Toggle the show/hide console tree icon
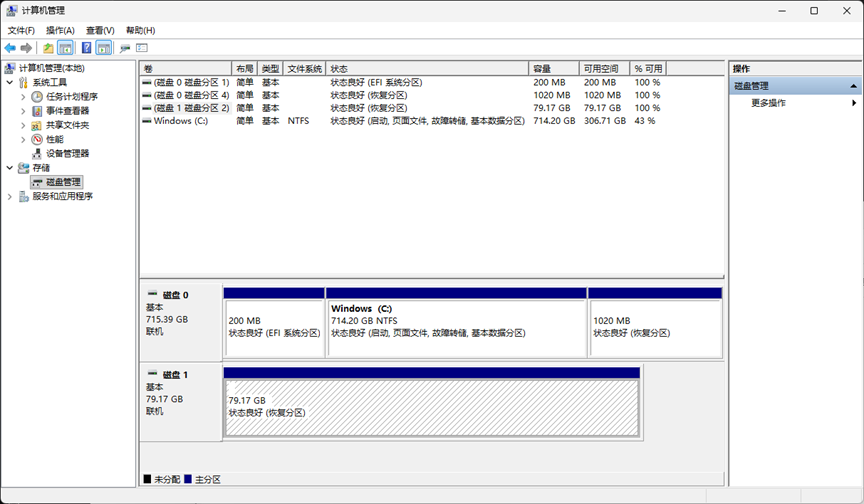Viewport: 864px width, 504px height. click(x=66, y=48)
